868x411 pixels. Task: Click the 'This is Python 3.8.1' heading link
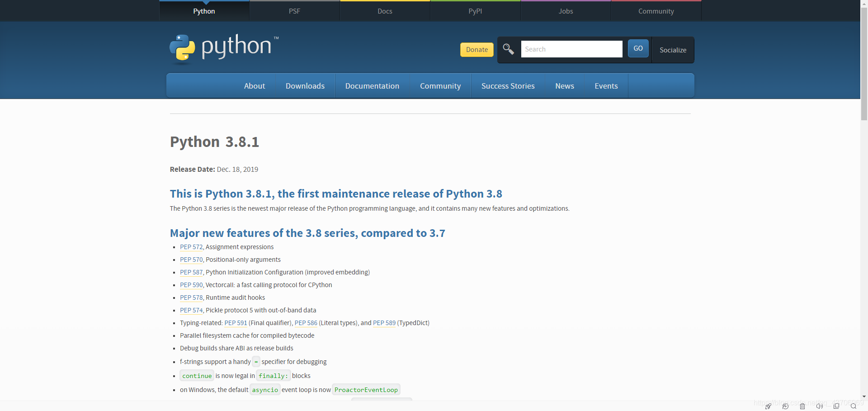tap(336, 194)
